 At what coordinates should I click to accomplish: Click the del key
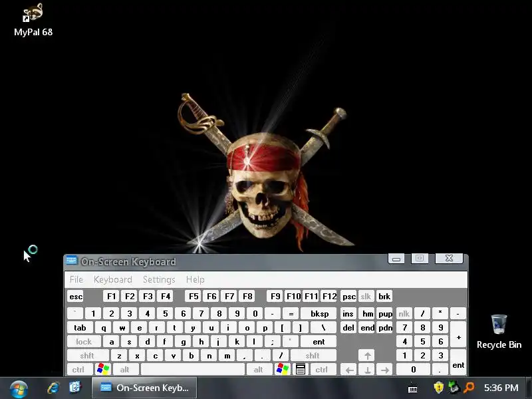pyautogui.click(x=348, y=327)
